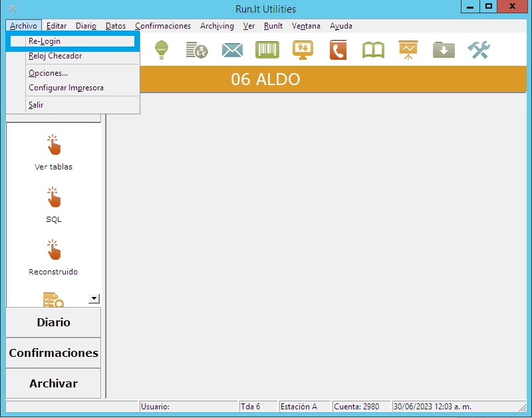Open the red phone book icon
This screenshot has height=418, width=532.
pos(338,50)
